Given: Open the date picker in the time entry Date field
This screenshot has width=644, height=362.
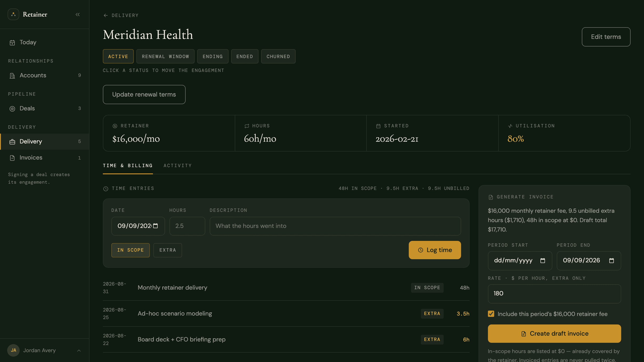Looking at the screenshot, I should click(155, 226).
